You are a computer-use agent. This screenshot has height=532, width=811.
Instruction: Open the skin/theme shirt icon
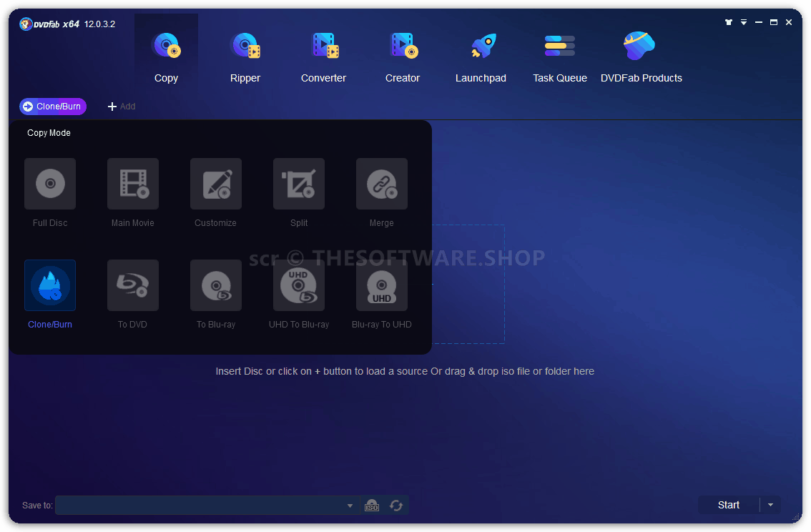point(729,22)
